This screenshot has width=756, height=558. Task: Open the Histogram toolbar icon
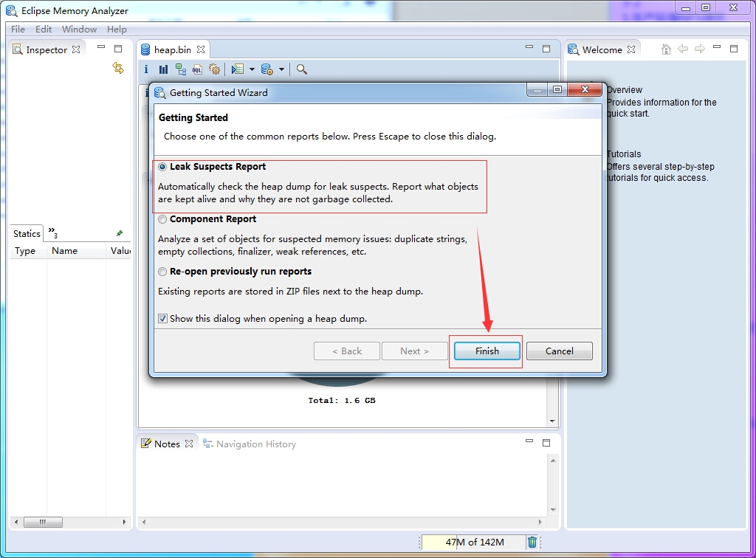(163, 69)
